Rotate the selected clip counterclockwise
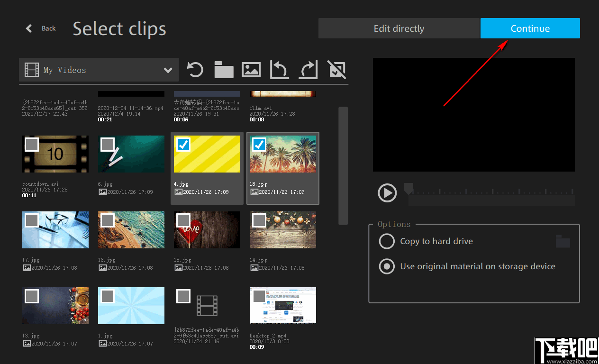The image size is (599, 364). pyautogui.click(x=280, y=70)
